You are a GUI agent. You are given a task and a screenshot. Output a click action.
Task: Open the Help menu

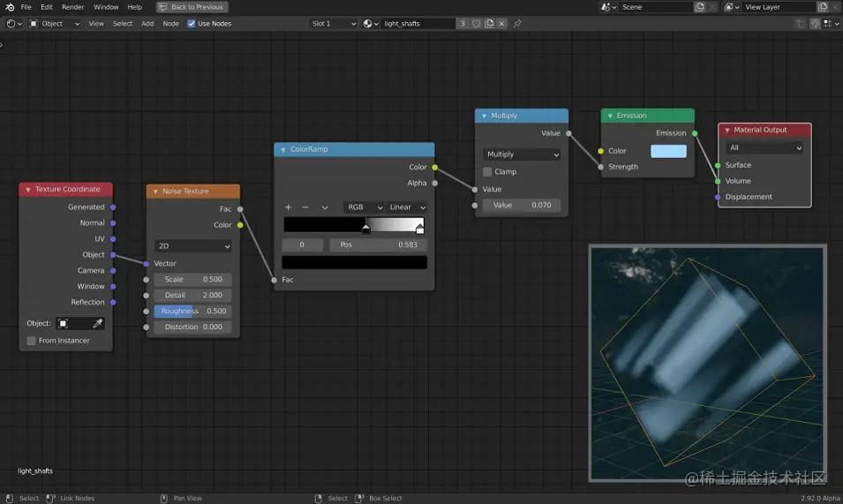tap(134, 7)
